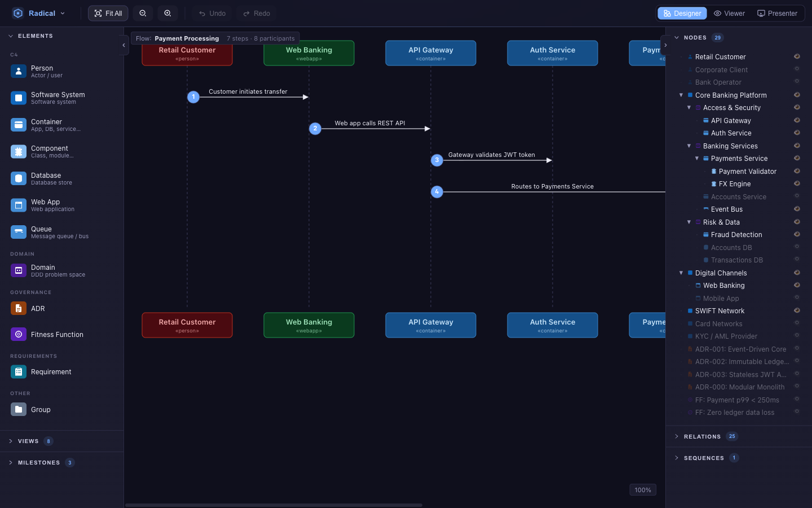812x508 pixels.
Task: Choose the ADR governance icon
Action: click(x=19, y=309)
